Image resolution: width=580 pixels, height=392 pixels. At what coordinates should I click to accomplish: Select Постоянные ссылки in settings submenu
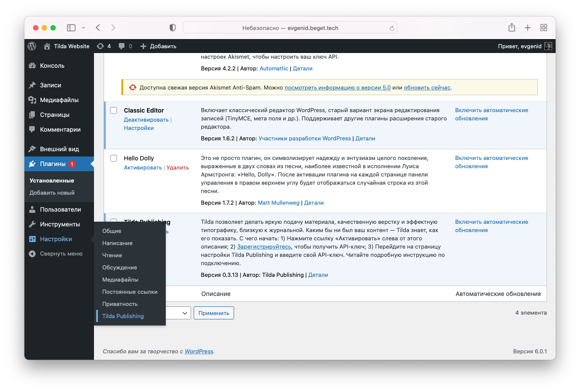130,292
